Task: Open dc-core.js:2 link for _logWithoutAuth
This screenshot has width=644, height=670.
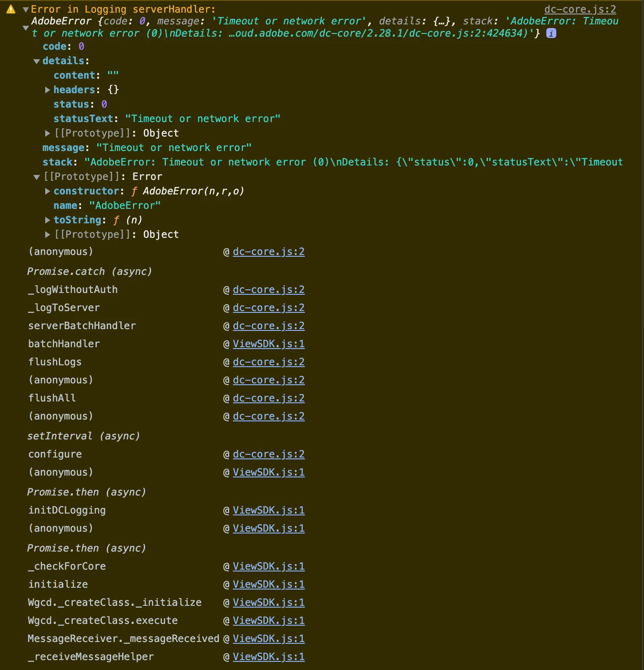Action: pyautogui.click(x=269, y=289)
